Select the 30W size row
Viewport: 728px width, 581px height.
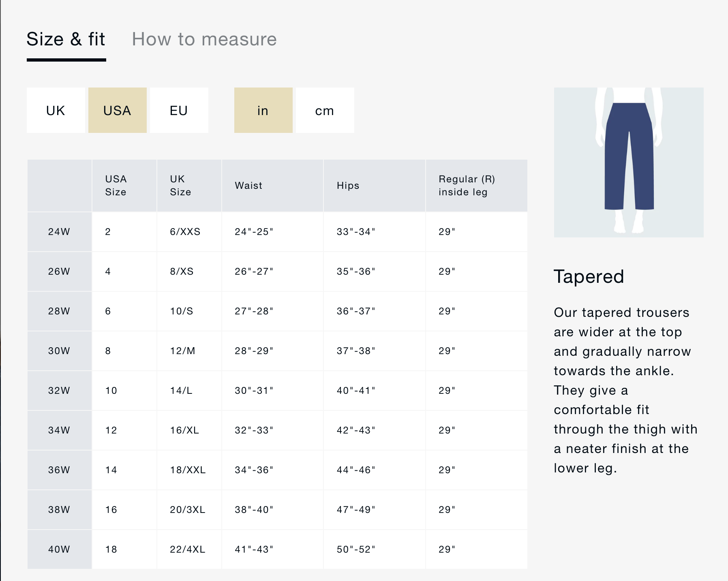pos(59,351)
